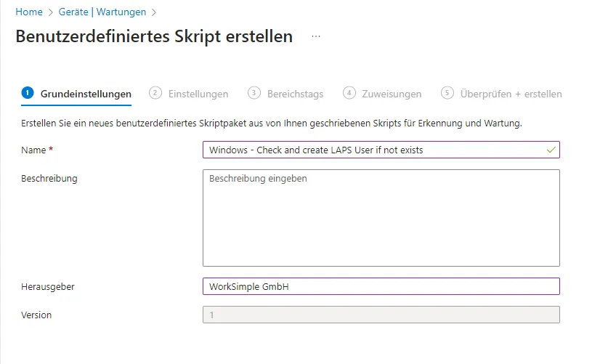The height and width of the screenshot is (364, 608).
Task: Click the step 5 number circle
Action: 447,93
